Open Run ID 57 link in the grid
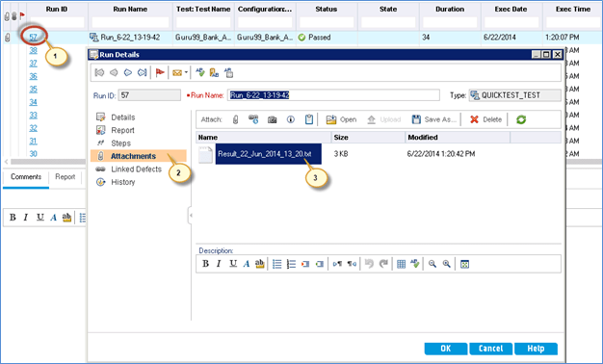603x364 pixels. point(34,38)
